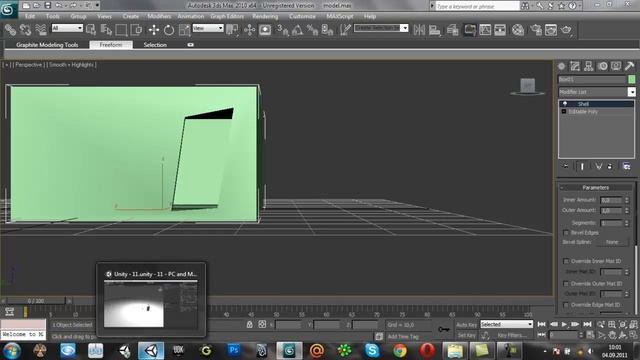Viewport: 640px width, 360px height.
Task: Open the Render Setup dialog
Action: (x=536, y=30)
